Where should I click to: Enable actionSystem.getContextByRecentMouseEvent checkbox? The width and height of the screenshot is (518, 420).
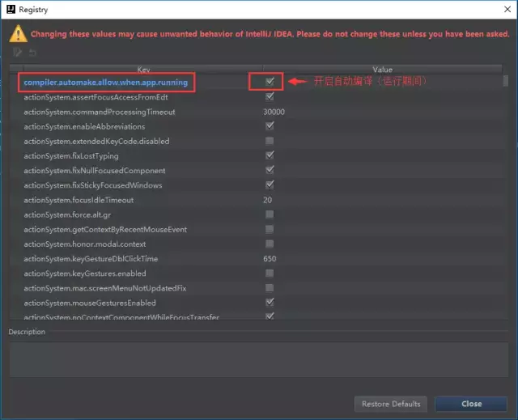[x=270, y=229]
